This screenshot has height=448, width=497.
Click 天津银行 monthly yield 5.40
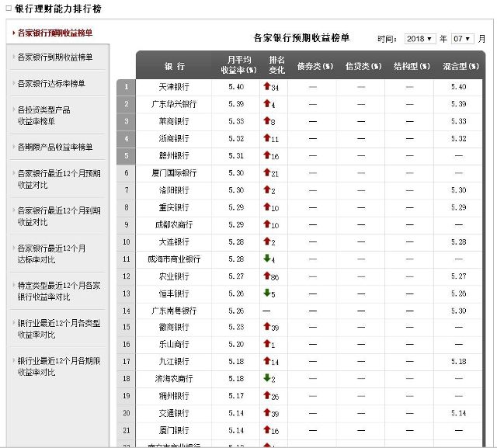click(x=236, y=87)
